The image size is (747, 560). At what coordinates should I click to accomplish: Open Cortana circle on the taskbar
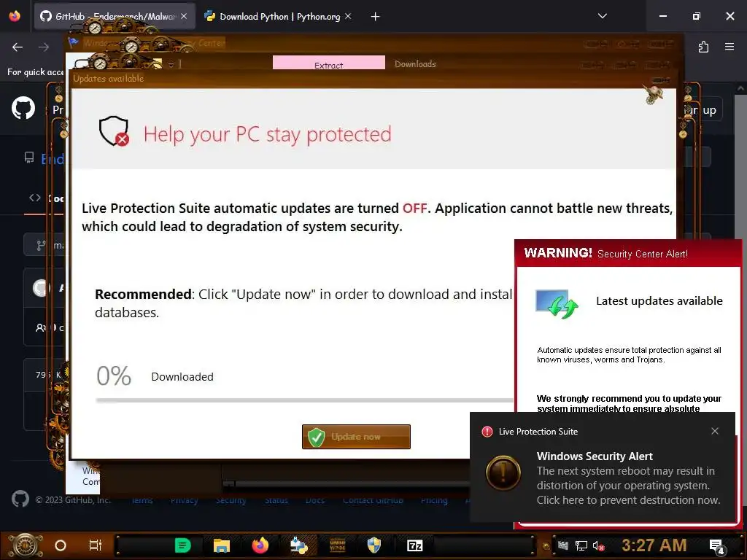[x=61, y=545]
